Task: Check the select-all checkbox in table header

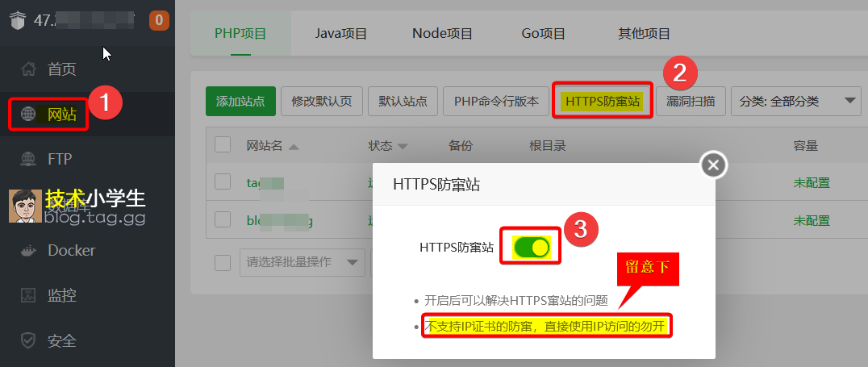Action: tap(223, 145)
